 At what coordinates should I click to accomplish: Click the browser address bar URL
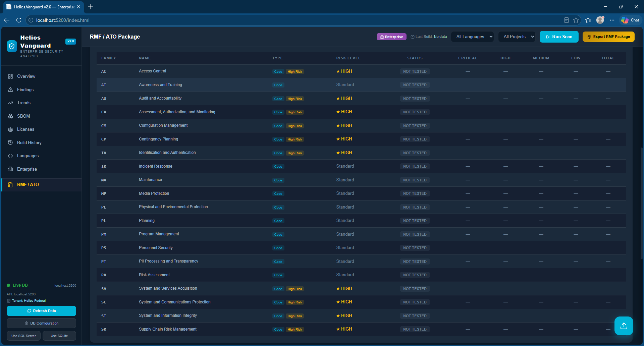(x=63, y=20)
